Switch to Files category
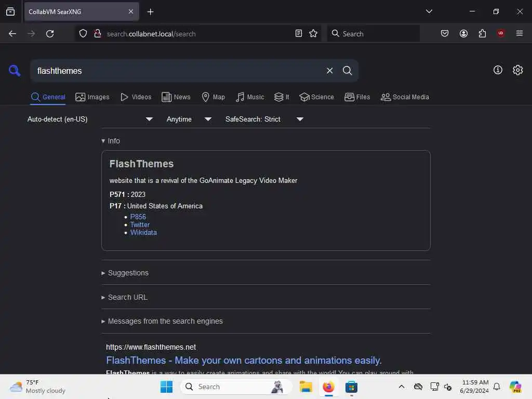The image size is (532, 399). pyautogui.click(x=357, y=97)
